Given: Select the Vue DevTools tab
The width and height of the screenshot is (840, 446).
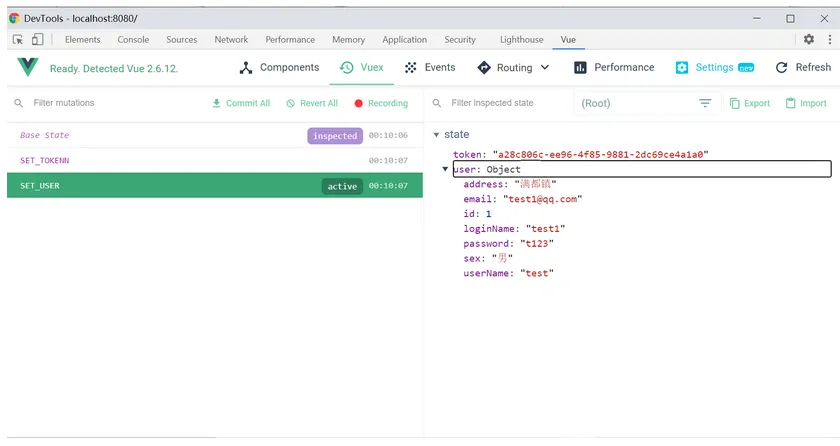Looking at the screenshot, I should coord(568,40).
